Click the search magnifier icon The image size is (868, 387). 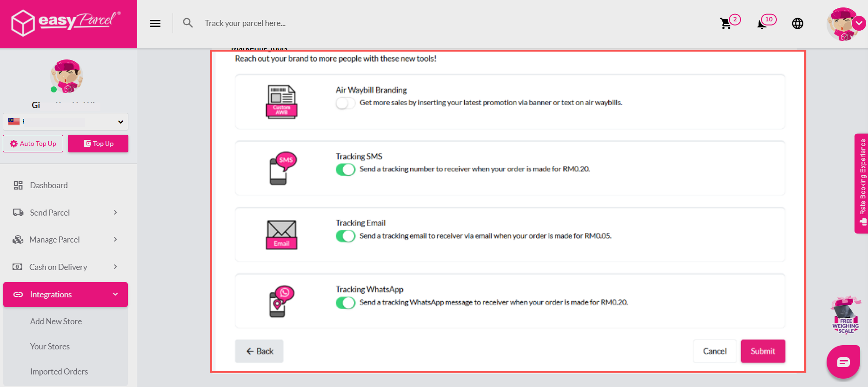[x=188, y=23]
